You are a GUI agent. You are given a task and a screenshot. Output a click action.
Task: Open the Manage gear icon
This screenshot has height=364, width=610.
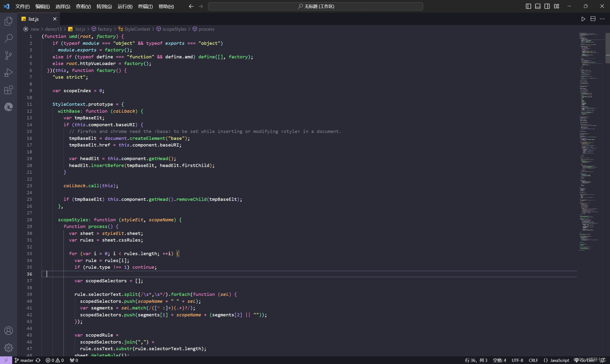pos(9,348)
